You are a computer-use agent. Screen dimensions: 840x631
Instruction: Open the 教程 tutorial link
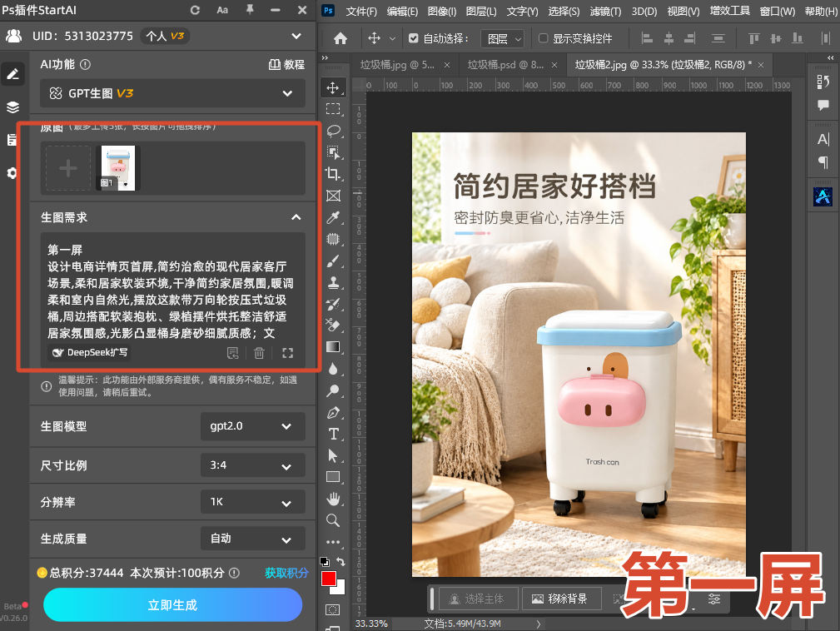(286, 65)
